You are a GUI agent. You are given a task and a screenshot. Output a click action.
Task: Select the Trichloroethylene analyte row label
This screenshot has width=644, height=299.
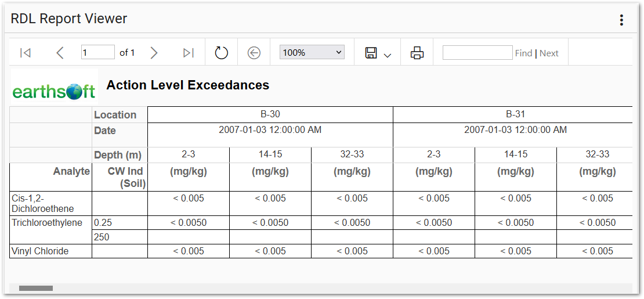click(x=47, y=223)
